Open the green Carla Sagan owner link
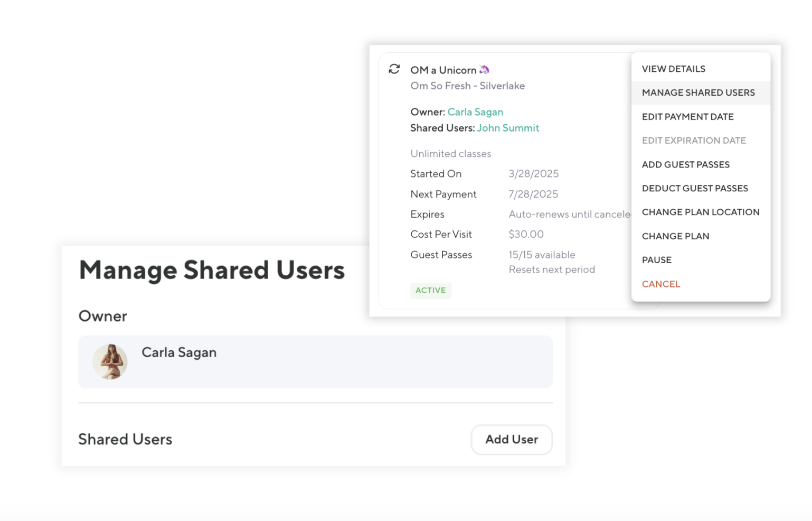Viewport: 812px width, 521px height. coord(475,112)
